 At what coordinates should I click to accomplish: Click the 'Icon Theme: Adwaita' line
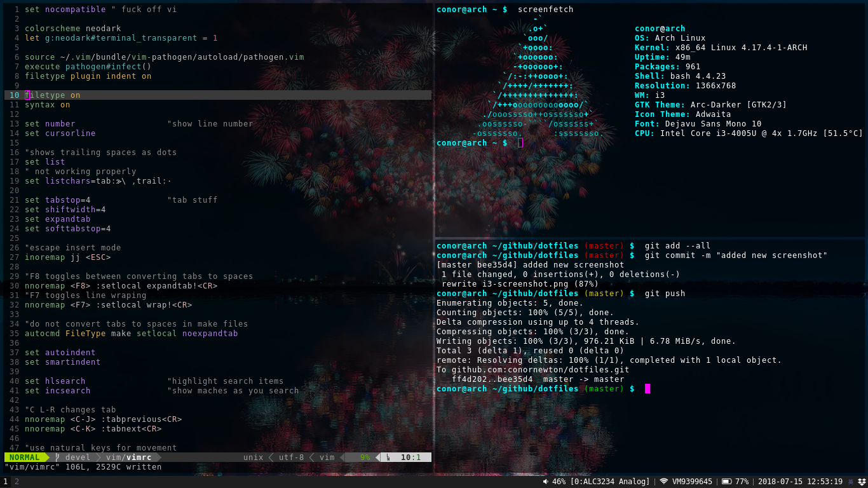(682, 114)
